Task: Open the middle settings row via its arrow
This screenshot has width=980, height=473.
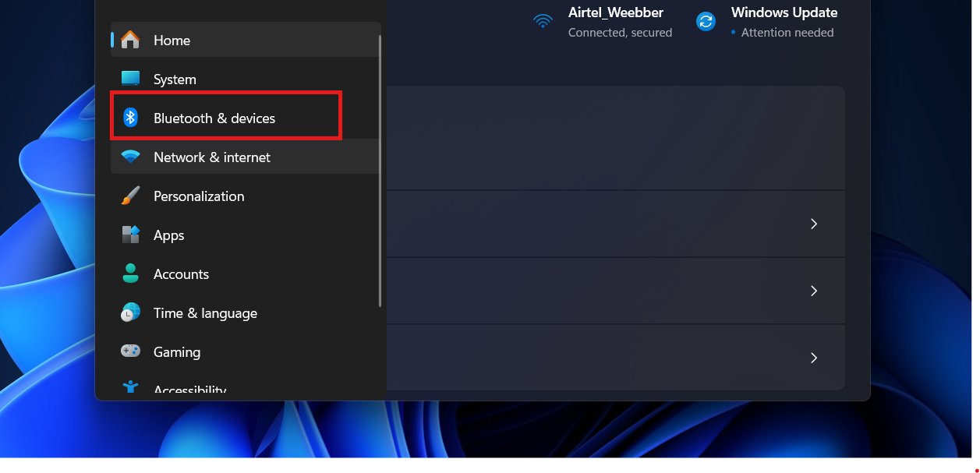Action: [x=813, y=291]
